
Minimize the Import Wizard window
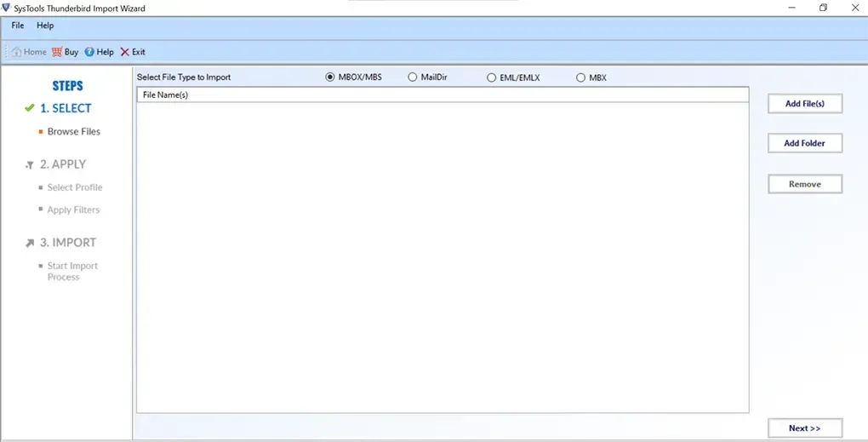click(x=792, y=8)
